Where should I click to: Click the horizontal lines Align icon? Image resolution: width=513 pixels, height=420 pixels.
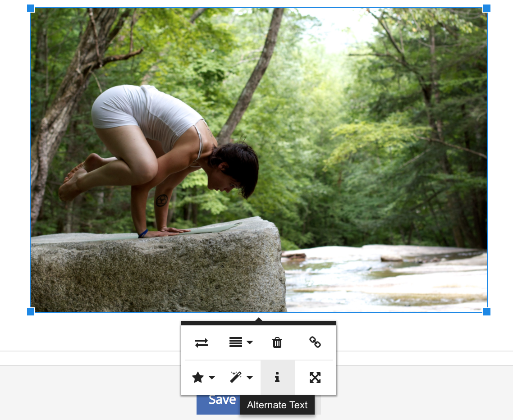[236, 342]
